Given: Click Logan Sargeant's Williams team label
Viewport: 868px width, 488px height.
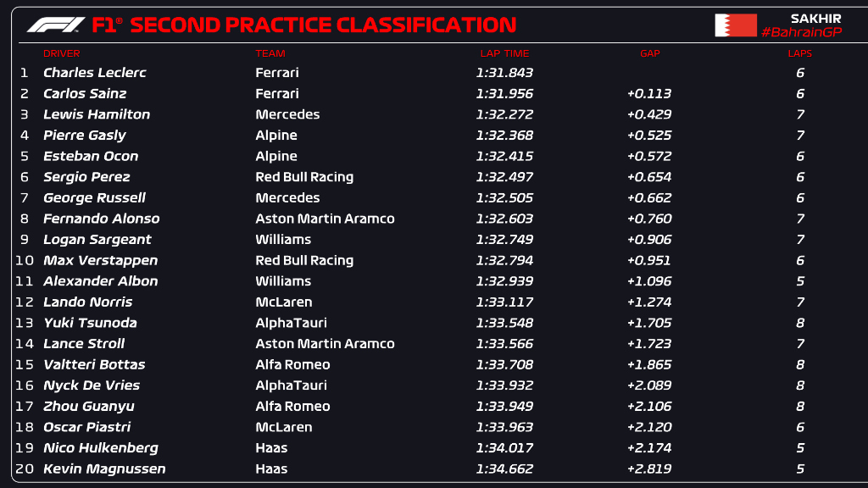Looking at the screenshot, I should (283, 240).
